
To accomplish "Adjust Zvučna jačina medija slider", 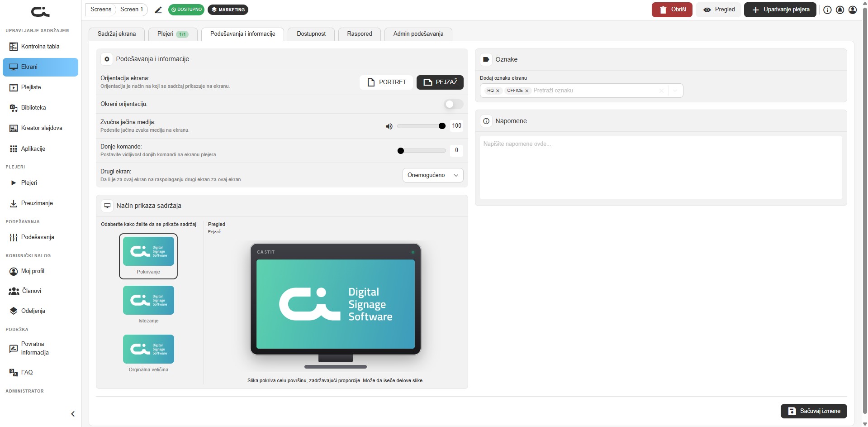I will coord(421,126).
